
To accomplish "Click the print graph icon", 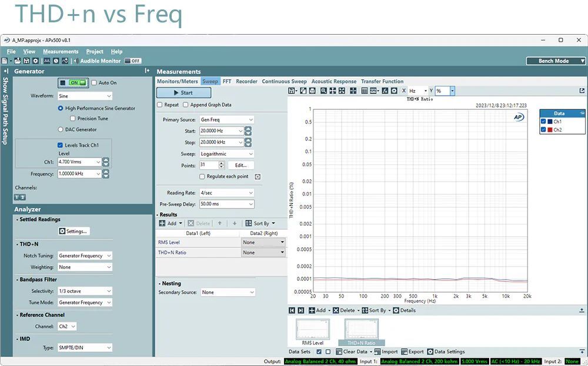I will (312, 90).
